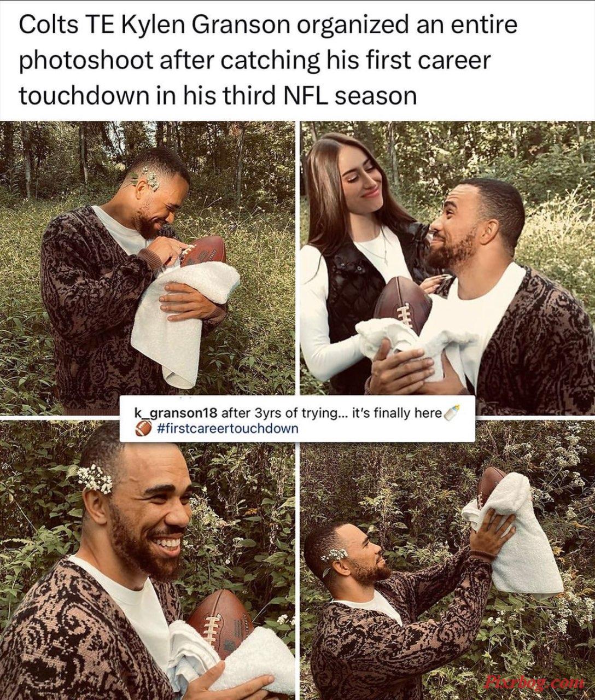Click the football in the top-left photo
This screenshot has width=595, height=700.
point(203,251)
